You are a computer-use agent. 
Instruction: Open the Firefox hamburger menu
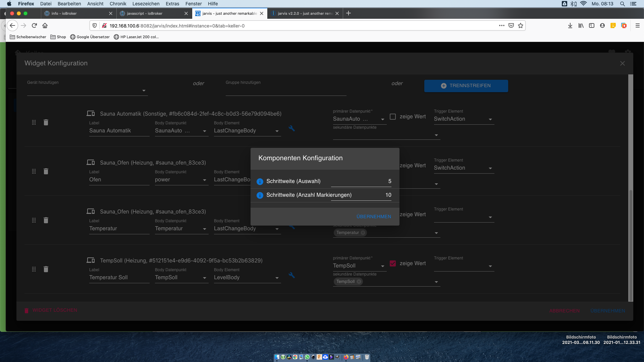[x=638, y=25]
